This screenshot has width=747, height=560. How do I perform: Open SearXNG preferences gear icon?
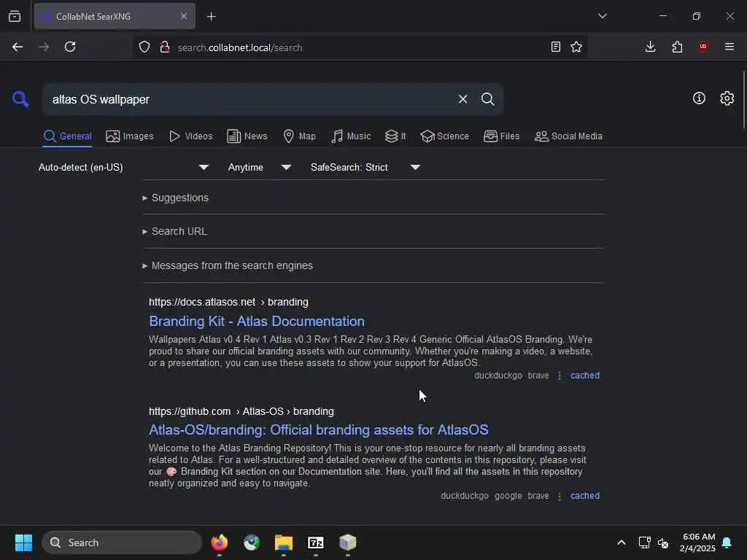(x=727, y=98)
